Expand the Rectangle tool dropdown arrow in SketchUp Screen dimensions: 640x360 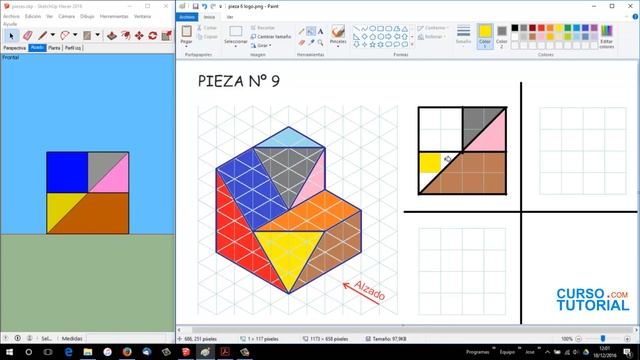click(x=98, y=36)
